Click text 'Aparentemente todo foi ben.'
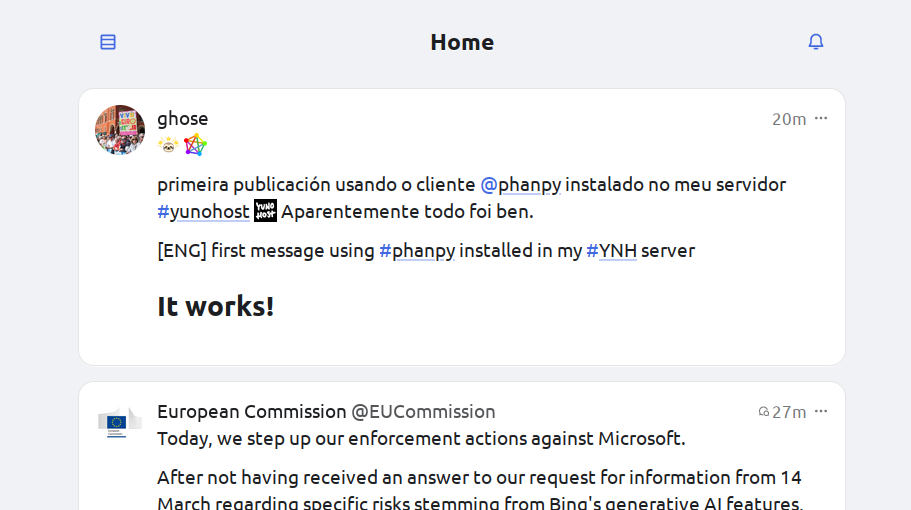 pyautogui.click(x=407, y=211)
